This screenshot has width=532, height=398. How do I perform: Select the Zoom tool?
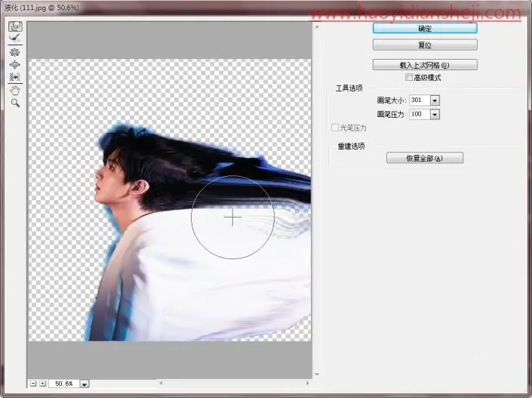(x=15, y=103)
